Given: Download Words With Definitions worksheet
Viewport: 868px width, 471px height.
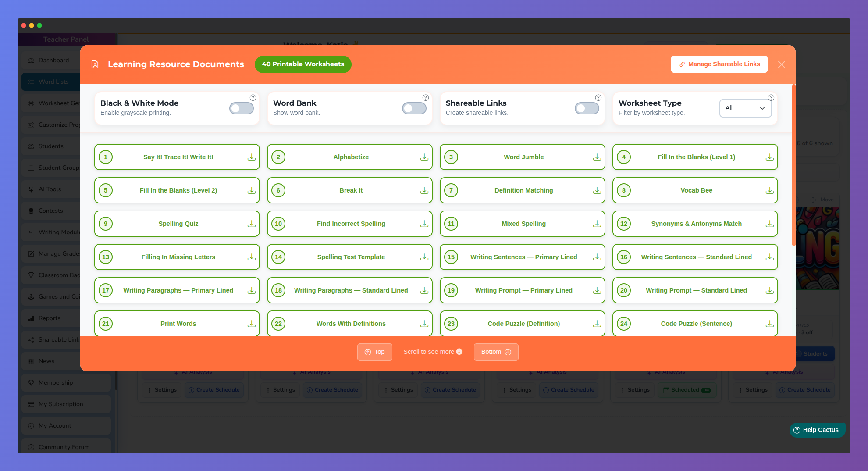Looking at the screenshot, I should (424, 324).
